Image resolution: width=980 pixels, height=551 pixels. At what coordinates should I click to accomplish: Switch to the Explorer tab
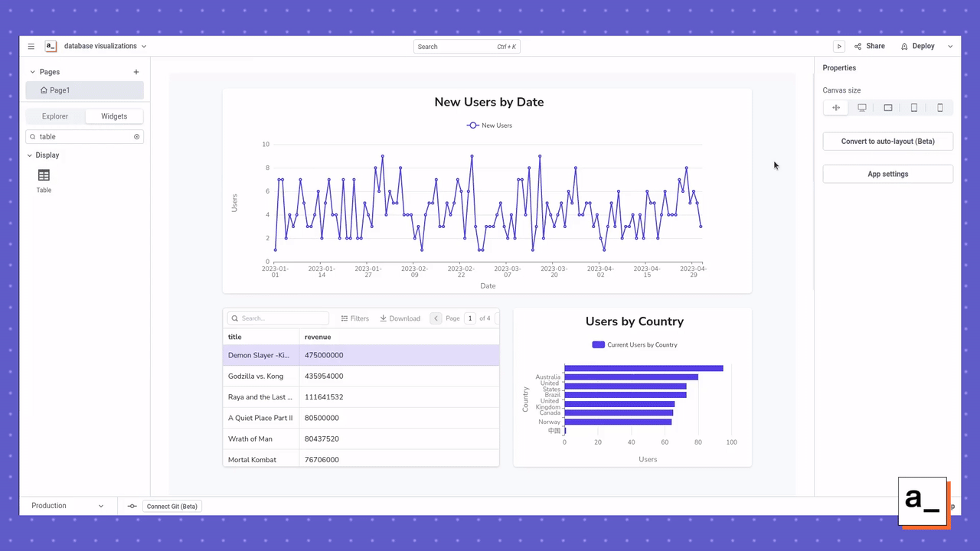[54, 116]
